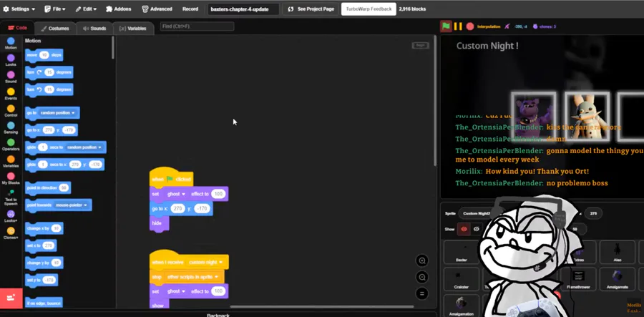The height and width of the screenshot is (317, 644).
Task: Zoom out the code workspace
Action: pyautogui.click(x=421, y=277)
